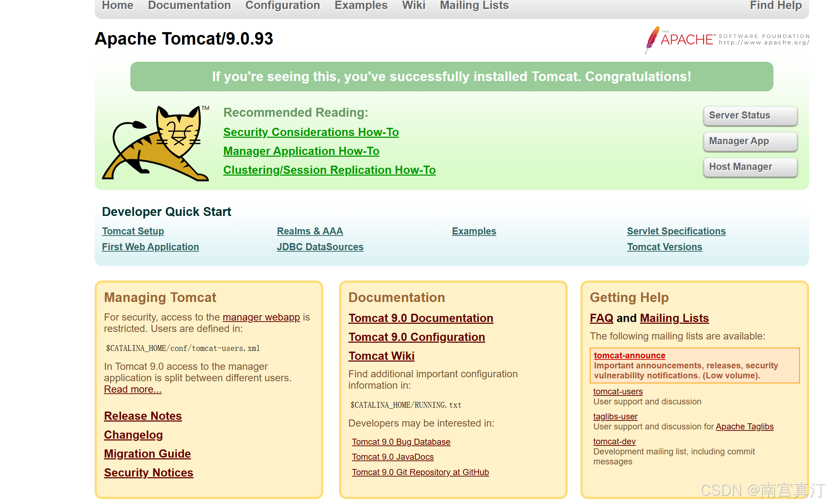Click the tomcat-announce mailing list link
This screenshot has width=827, height=504.
click(629, 356)
